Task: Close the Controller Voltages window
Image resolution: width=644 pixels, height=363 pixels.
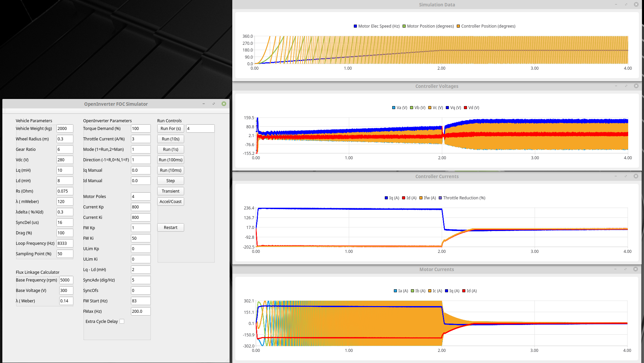Action: [636, 86]
